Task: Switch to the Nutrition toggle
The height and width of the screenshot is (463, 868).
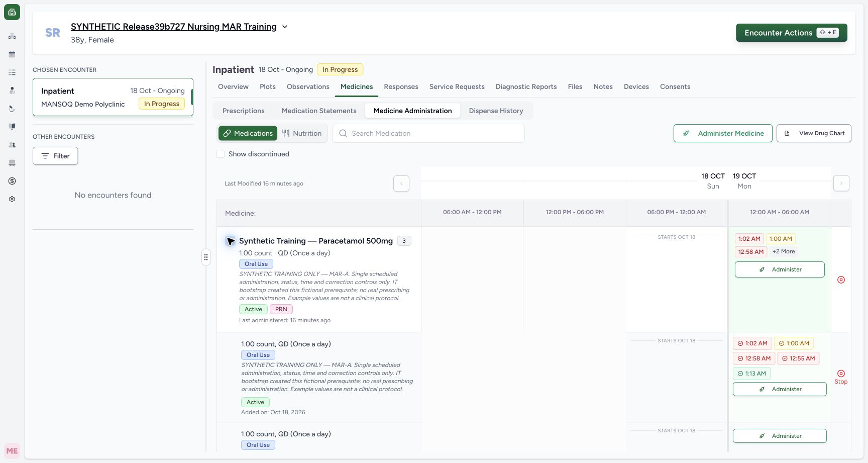Action: [x=302, y=133]
